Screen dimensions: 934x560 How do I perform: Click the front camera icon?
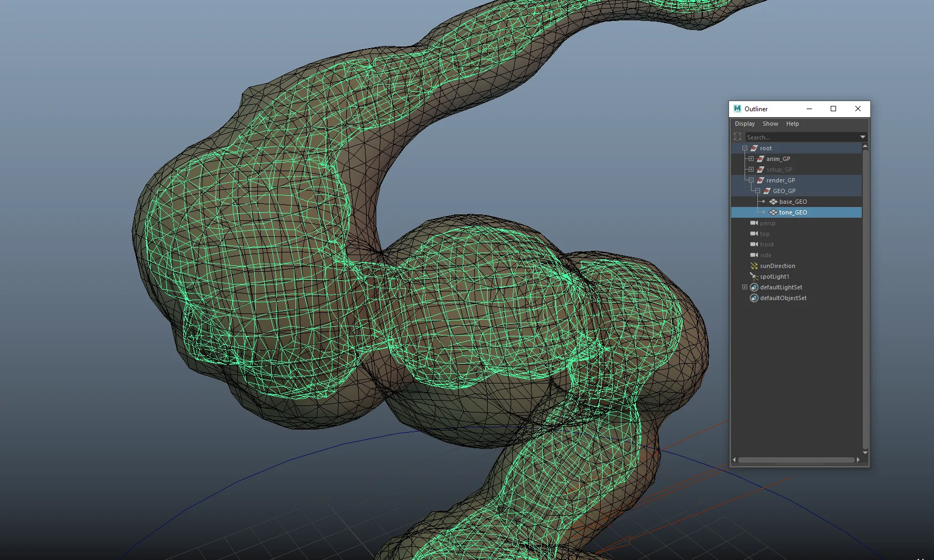coord(754,244)
